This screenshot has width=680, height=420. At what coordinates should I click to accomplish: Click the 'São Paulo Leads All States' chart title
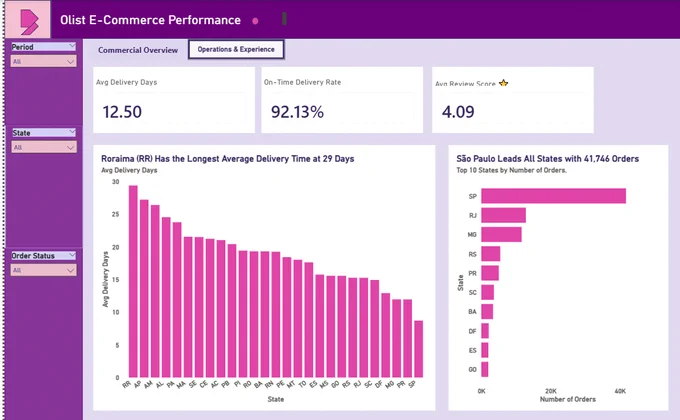coord(547,159)
